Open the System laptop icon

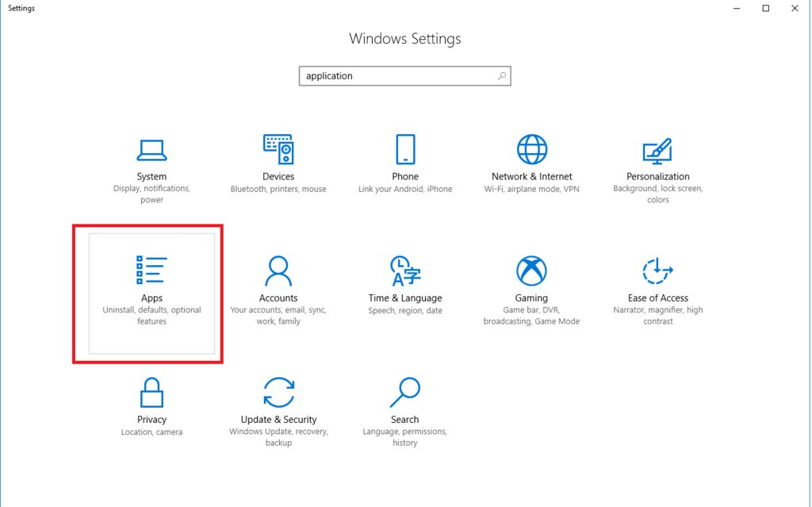[151, 150]
